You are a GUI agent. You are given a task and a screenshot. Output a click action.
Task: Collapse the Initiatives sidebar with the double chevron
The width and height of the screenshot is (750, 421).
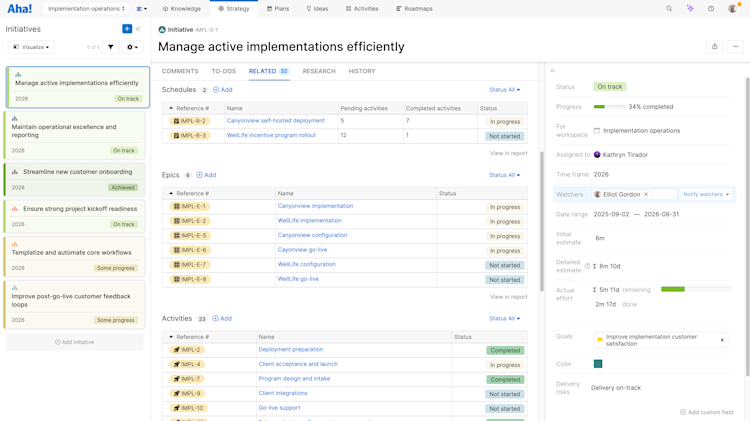[x=138, y=29]
